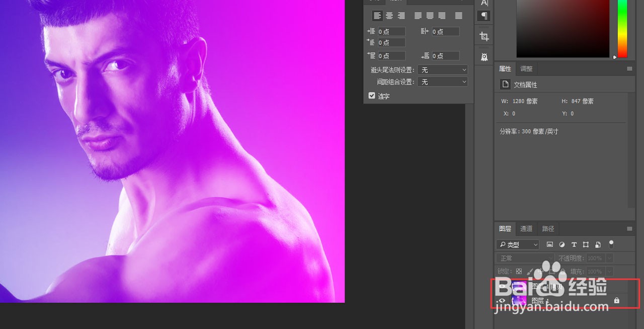Click the 文档属性 label
This screenshot has height=329, width=644.
point(525,85)
